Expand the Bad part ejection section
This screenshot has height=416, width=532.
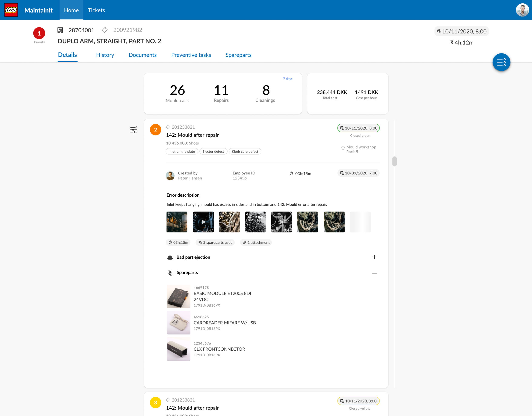[374, 257]
